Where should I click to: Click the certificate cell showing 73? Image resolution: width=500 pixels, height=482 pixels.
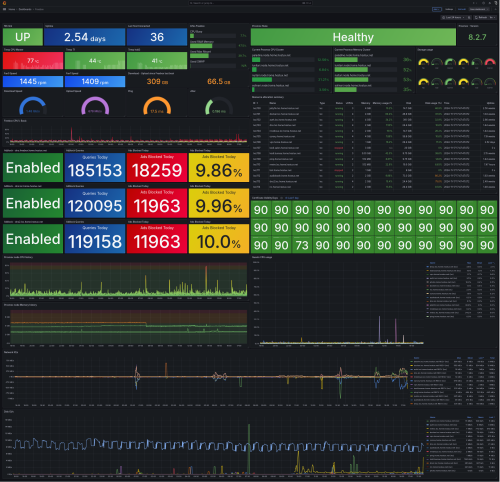click(302, 245)
